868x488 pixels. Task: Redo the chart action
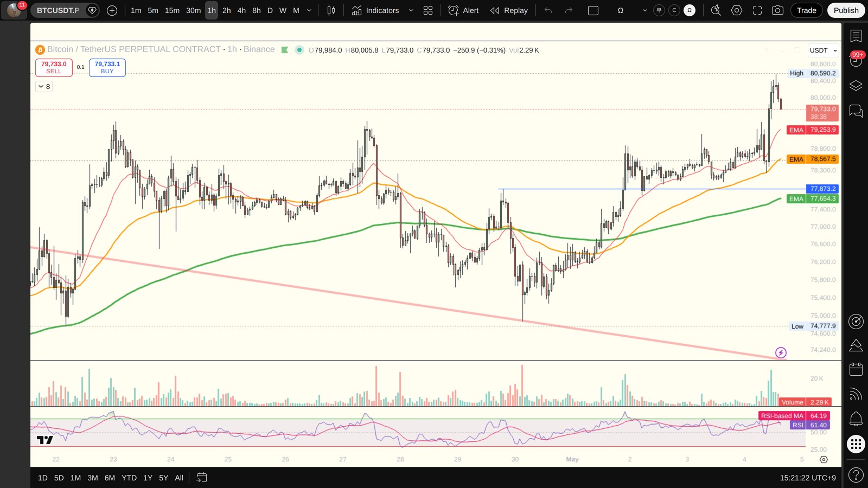coord(569,10)
